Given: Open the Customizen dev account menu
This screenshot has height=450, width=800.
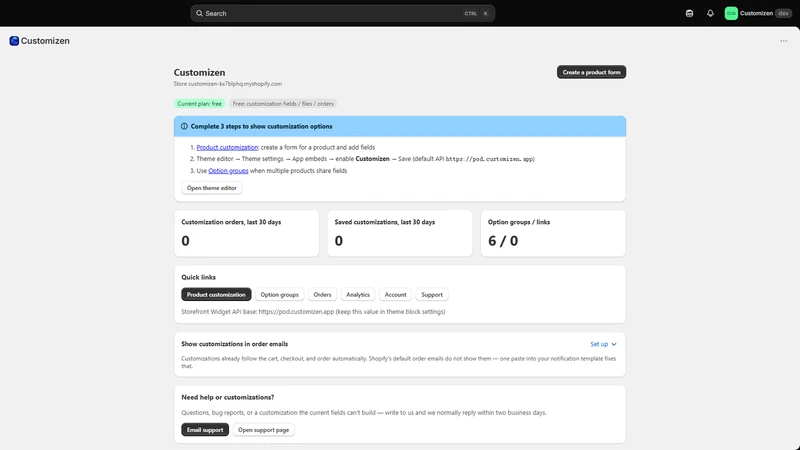Looking at the screenshot, I should point(758,13).
